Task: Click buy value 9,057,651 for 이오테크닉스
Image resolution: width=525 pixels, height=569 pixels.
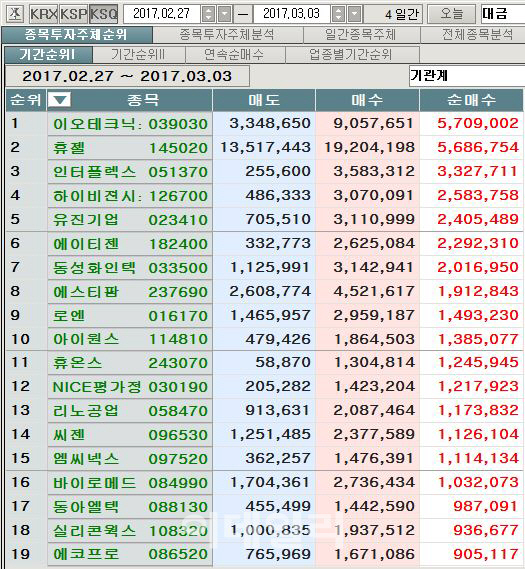Action: click(374, 123)
